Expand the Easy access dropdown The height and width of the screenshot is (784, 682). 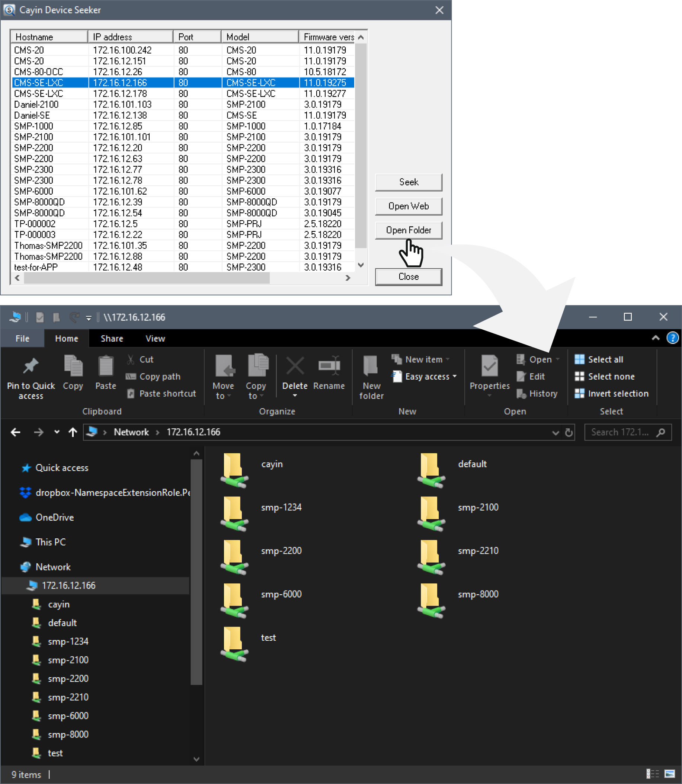[x=455, y=377]
